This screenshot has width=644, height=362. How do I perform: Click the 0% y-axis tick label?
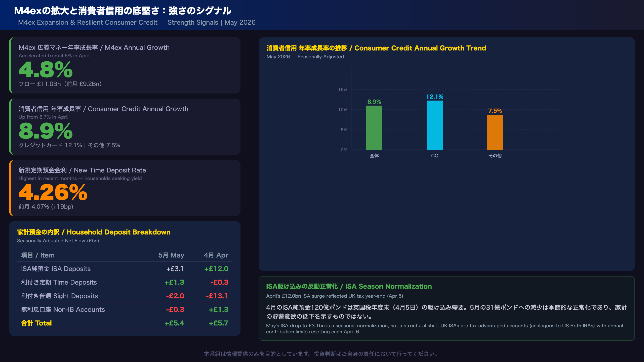[x=344, y=150]
